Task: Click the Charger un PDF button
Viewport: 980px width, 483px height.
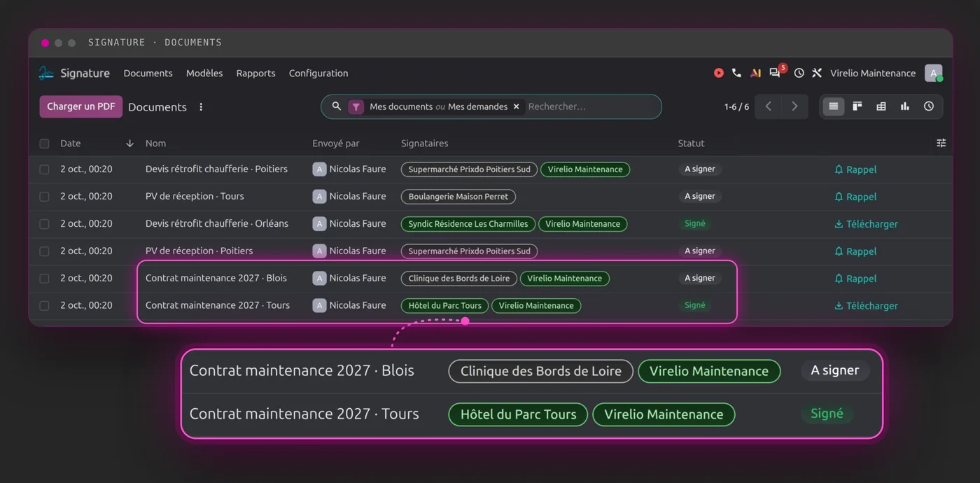Action: pos(80,106)
